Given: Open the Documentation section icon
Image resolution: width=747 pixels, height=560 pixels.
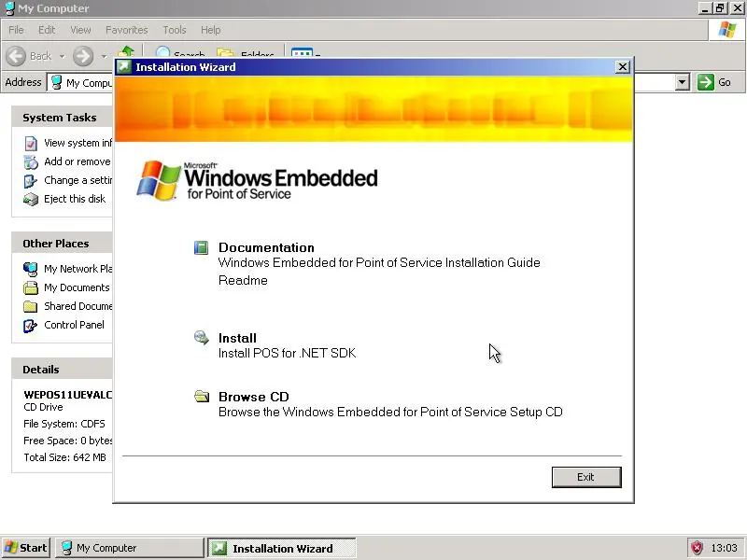Looking at the screenshot, I should coord(201,247).
